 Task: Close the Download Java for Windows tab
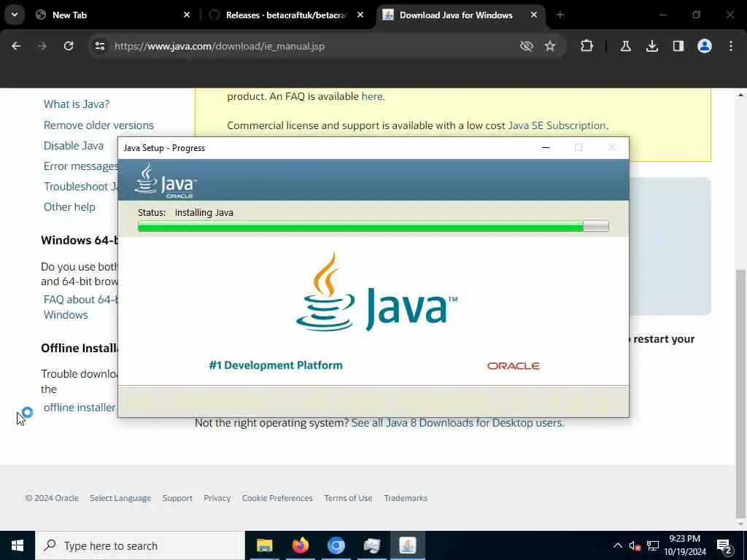(x=534, y=15)
